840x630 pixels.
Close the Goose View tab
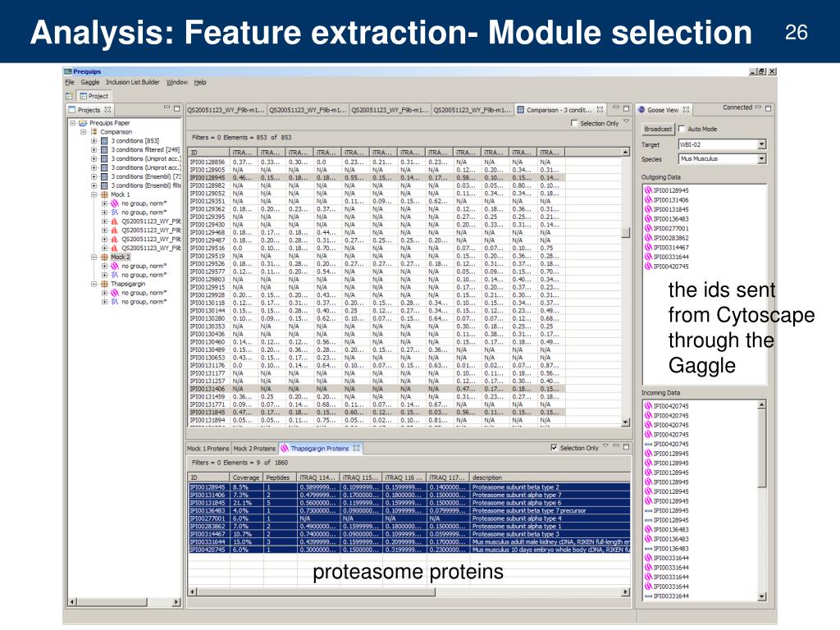point(686,109)
